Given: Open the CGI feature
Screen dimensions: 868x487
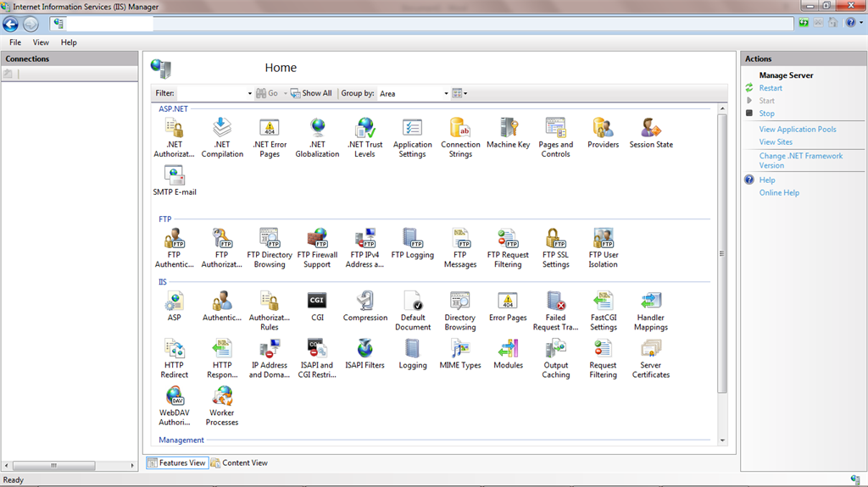Looking at the screenshot, I should point(317,306).
